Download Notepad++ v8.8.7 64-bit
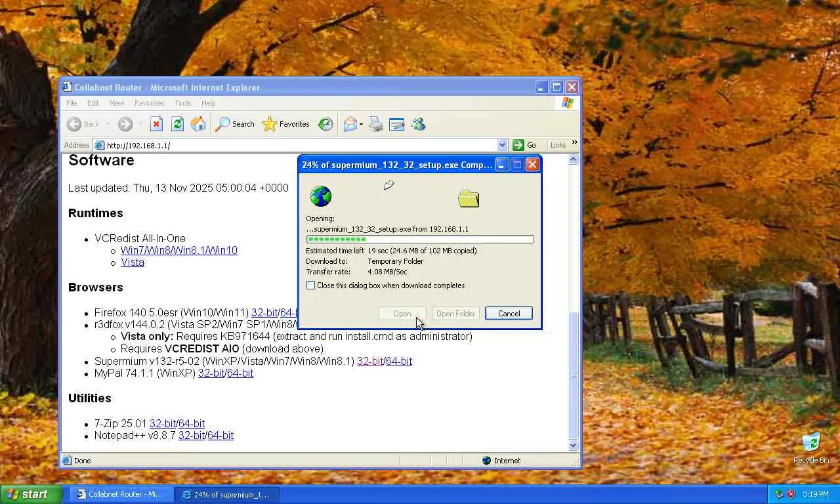The height and width of the screenshot is (504, 840). [x=220, y=435]
